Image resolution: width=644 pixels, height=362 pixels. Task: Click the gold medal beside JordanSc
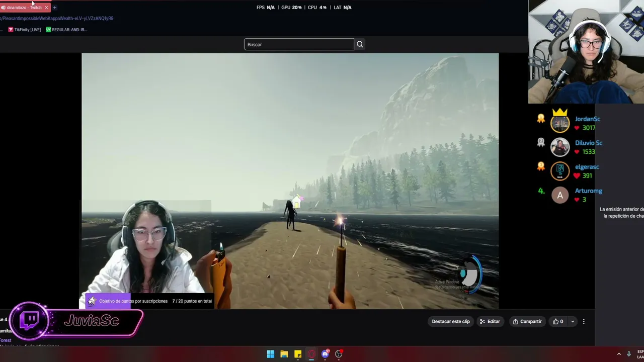pyautogui.click(x=541, y=119)
